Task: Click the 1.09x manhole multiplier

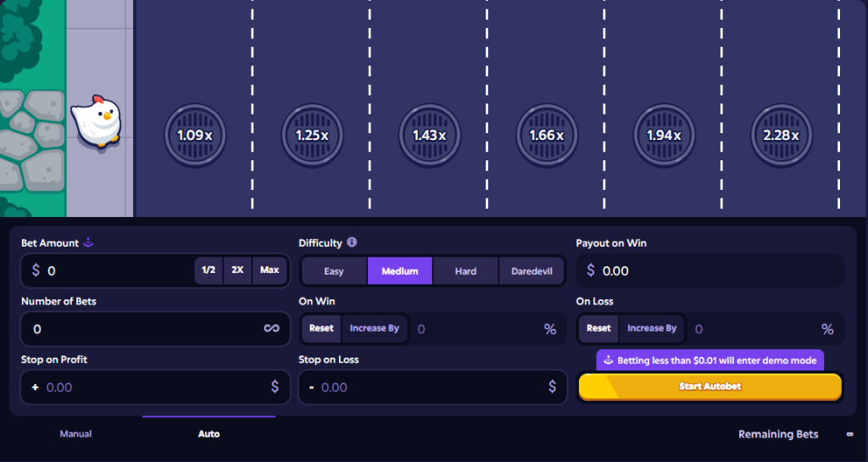Action: [194, 135]
